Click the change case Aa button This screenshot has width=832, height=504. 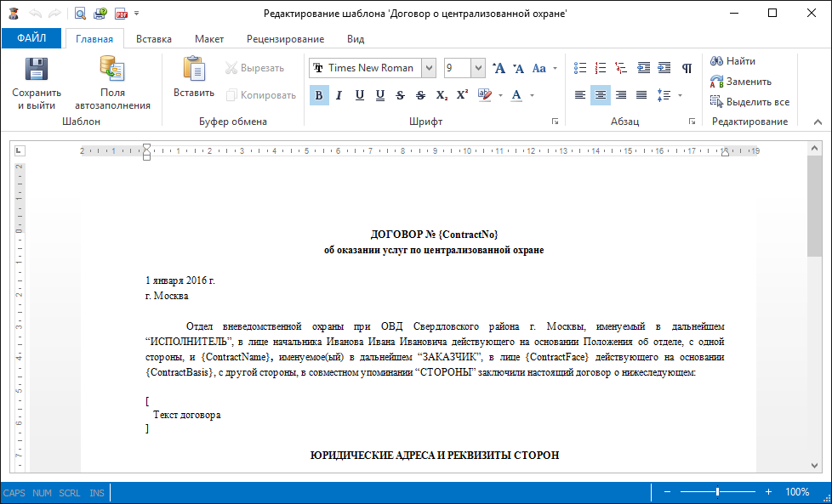[539, 68]
